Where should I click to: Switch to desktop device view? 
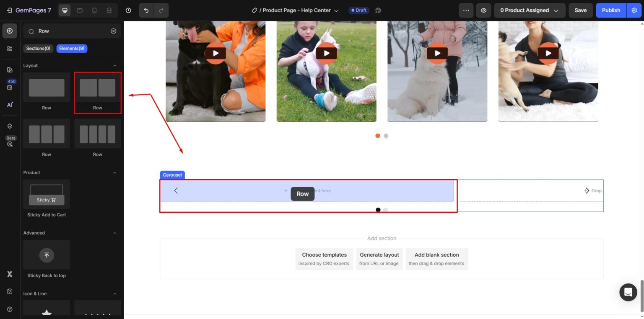click(x=65, y=10)
